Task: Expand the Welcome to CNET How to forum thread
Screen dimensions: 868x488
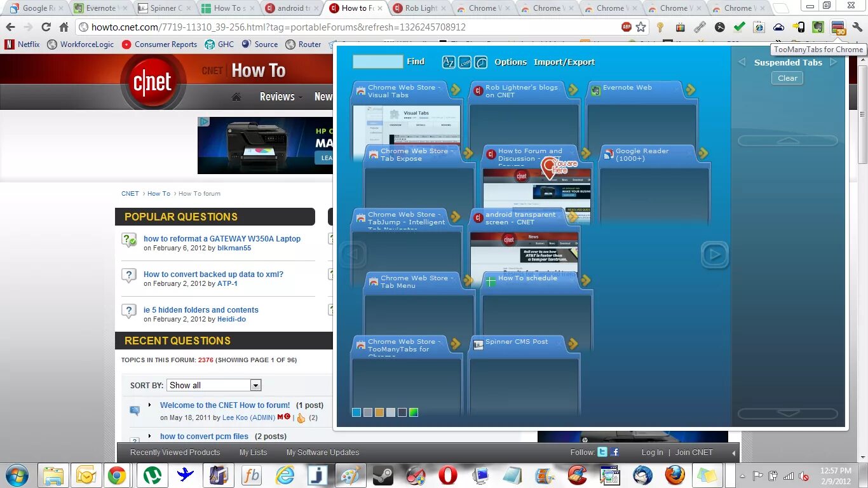Action: (150, 405)
